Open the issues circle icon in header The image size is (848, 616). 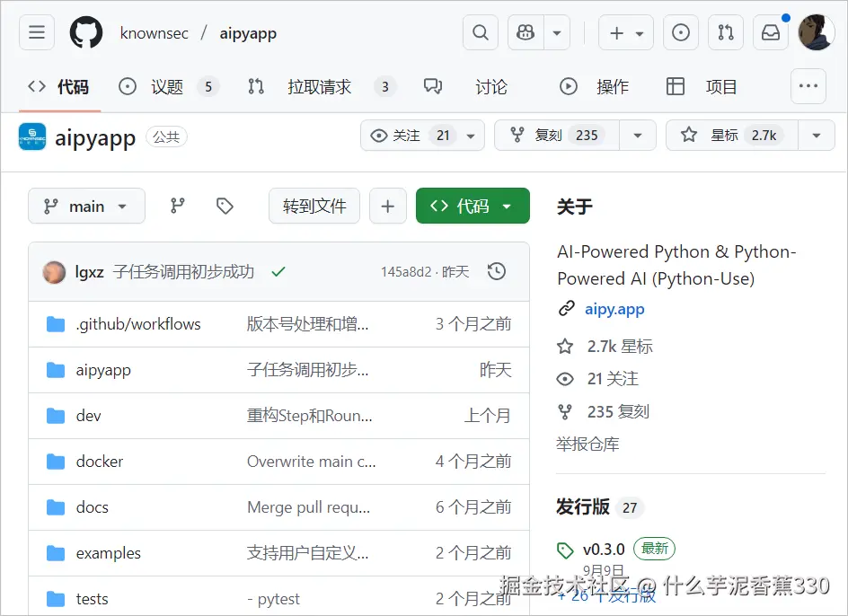coord(681,32)
